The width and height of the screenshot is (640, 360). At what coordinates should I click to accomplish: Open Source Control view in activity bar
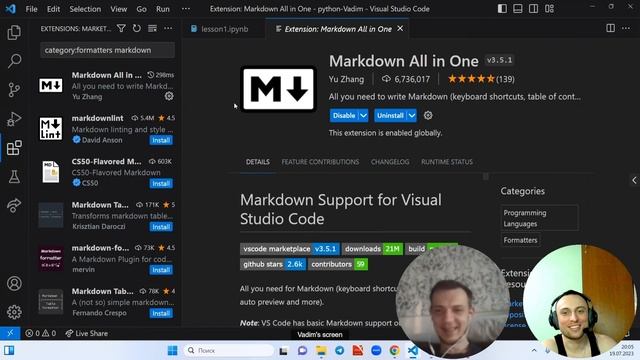[14, 90]
